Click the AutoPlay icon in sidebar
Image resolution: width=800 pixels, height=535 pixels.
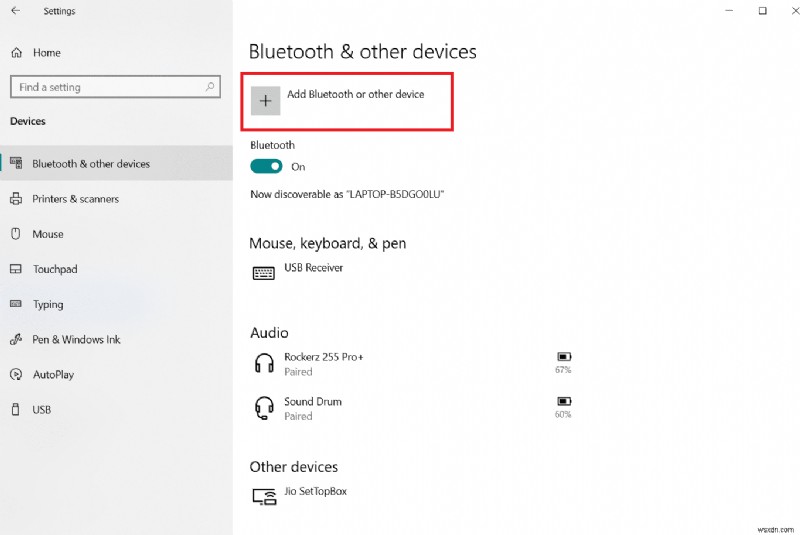click(x=16, y=374)
